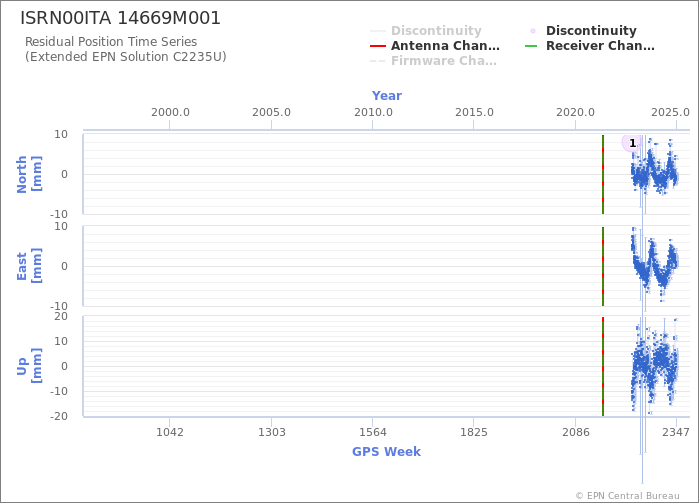Screen dimensions: 700x504
Task: Click the Year axis title
Action: point(387,96)
